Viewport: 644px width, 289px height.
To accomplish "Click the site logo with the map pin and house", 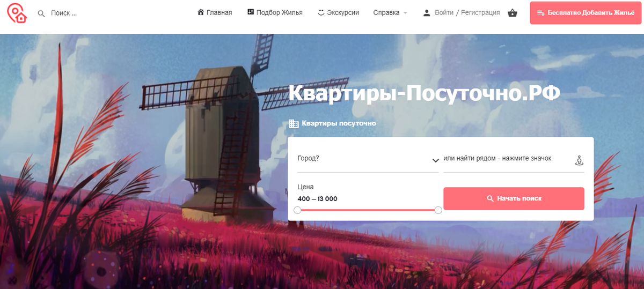I will (17, 13).
